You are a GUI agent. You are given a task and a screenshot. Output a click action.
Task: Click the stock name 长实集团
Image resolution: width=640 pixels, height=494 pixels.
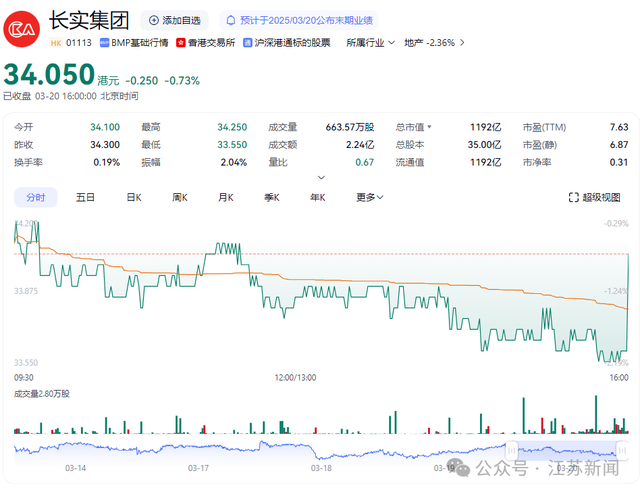point(89,20)
